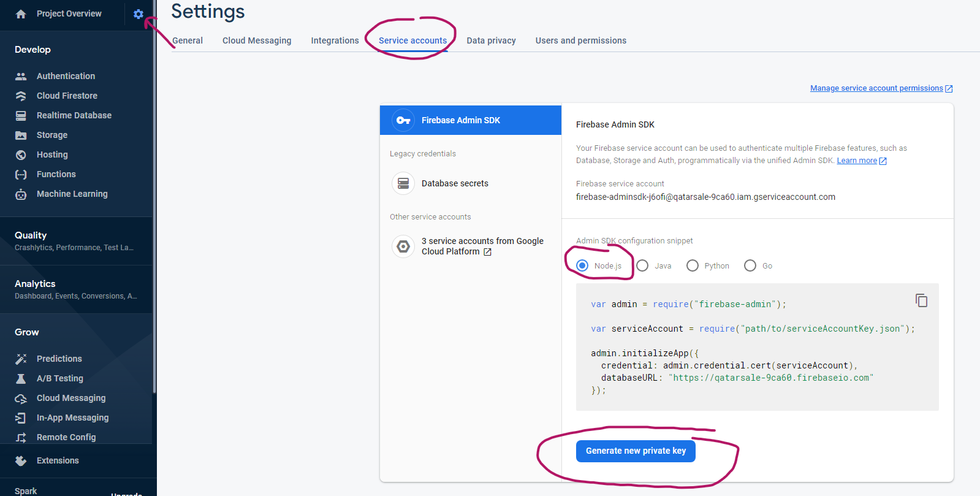Click the Predictions wand icon

(21, 359)
